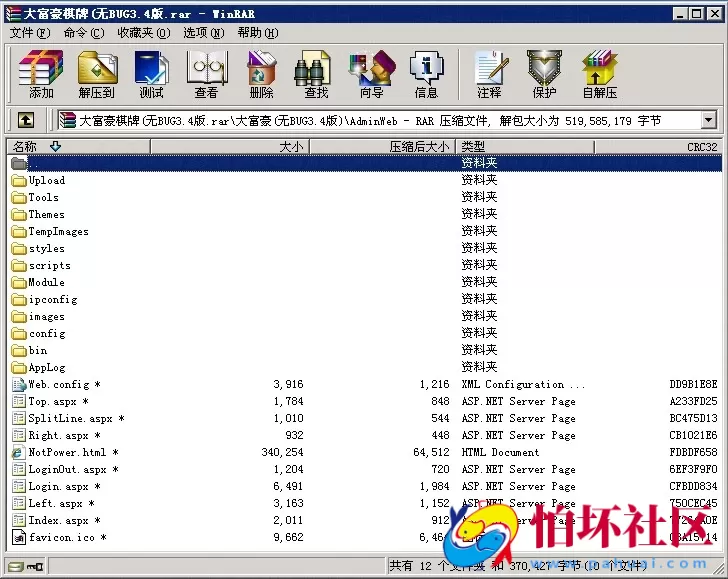Select the Tools folder row
This screenshot has height=579, width=728.
pos(365,197)
